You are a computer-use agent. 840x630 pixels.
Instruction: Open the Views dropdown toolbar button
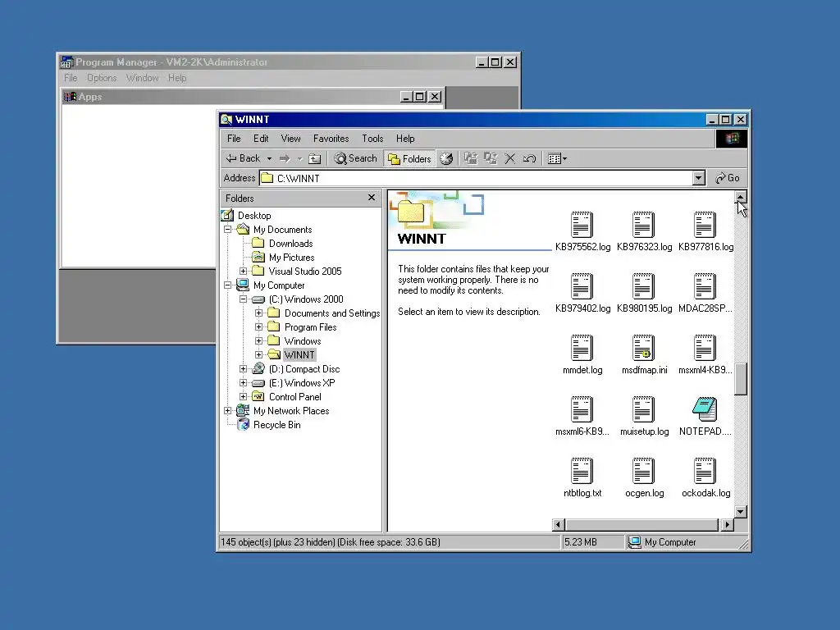pos(557,158)
